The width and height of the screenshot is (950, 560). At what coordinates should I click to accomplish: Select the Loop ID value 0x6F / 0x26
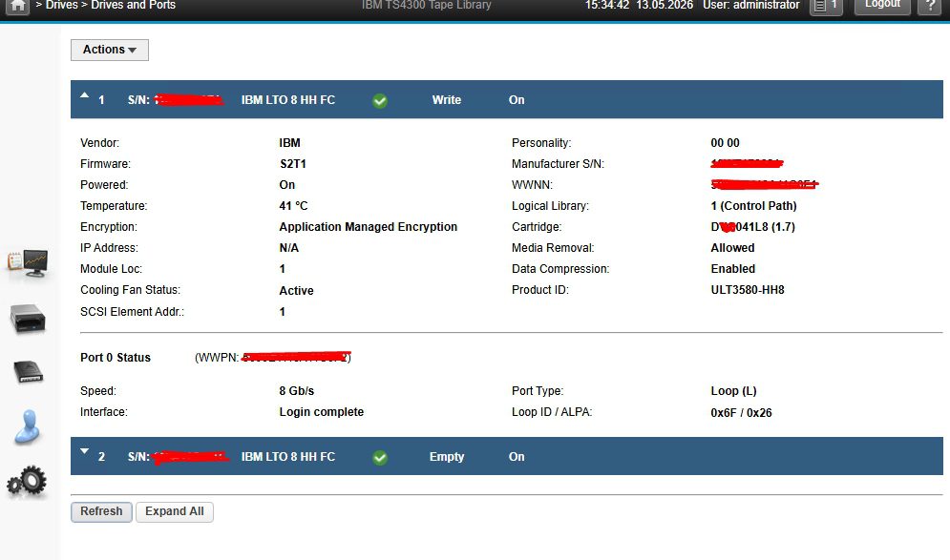pyautogui.click(x=742, y=413)
